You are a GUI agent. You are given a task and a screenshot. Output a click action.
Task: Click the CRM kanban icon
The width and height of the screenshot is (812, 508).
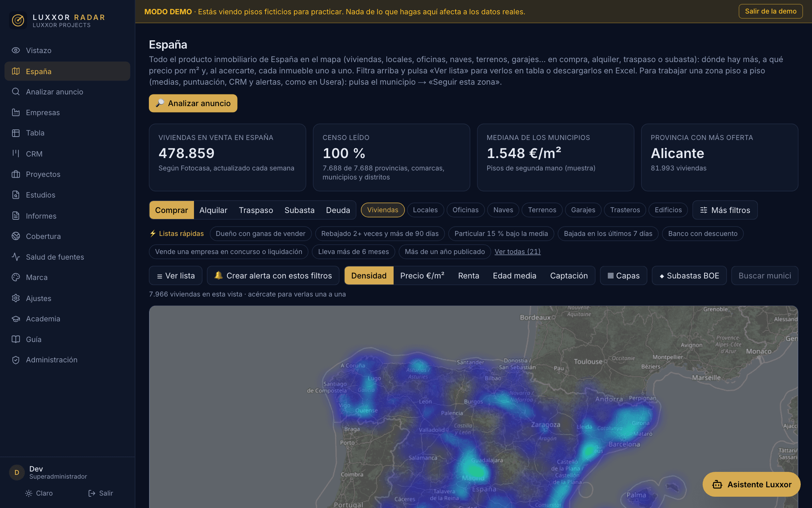point(16,154)
